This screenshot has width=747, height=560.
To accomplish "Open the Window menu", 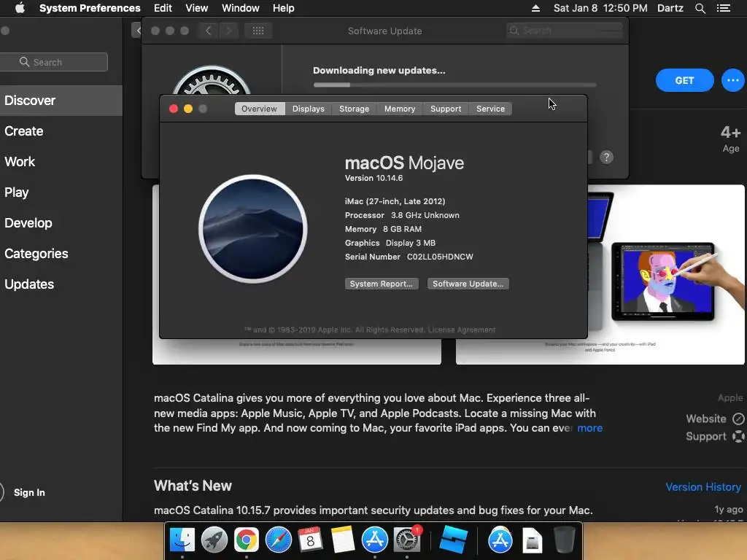I will coord(241,8).
